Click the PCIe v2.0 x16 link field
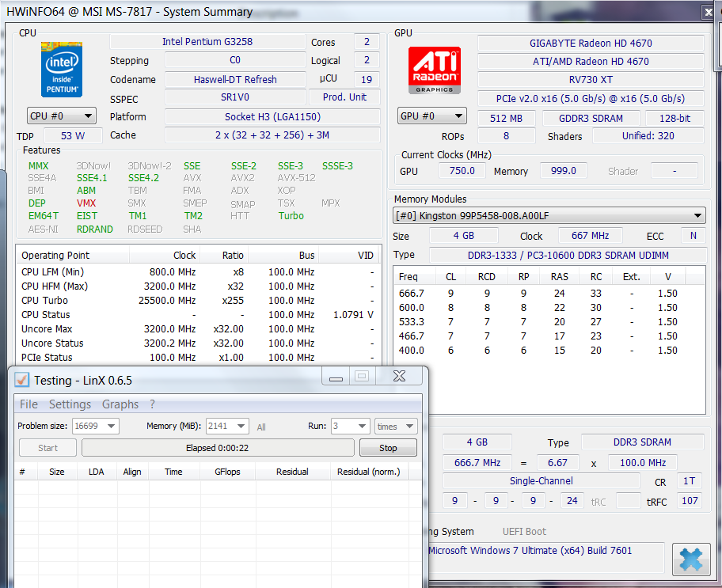 tap(591, 99)
